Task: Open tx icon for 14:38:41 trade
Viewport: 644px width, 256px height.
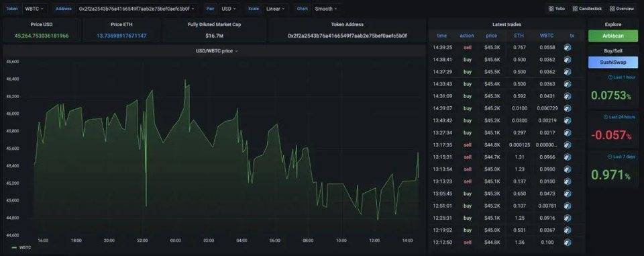Action: (x=568, y=60)
